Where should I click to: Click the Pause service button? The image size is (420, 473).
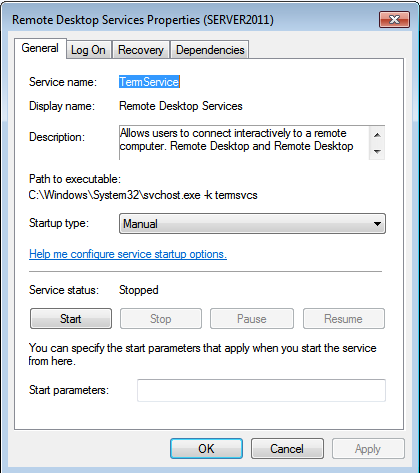pos(252,319)
